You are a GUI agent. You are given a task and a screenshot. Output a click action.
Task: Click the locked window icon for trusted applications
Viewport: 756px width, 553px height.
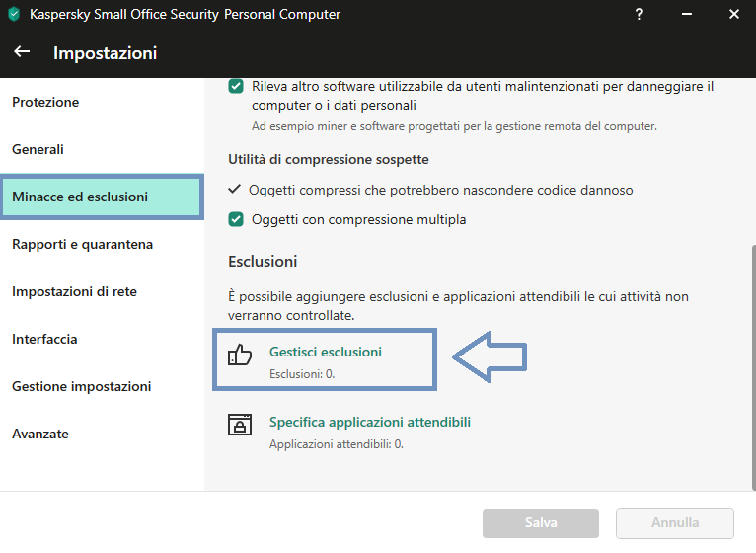[240, 425]
